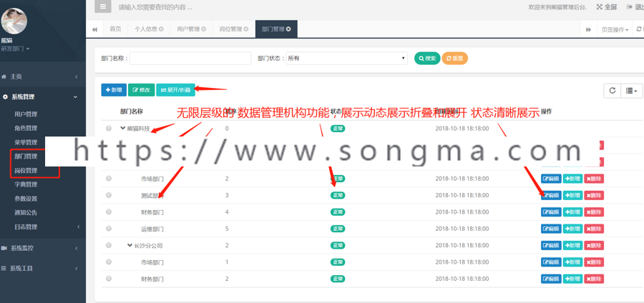Image resolution: width=644 pixels, height=303 pixels.
Task: Collapse the 长沙分公司 tree node
Action: tap(130, 245)
